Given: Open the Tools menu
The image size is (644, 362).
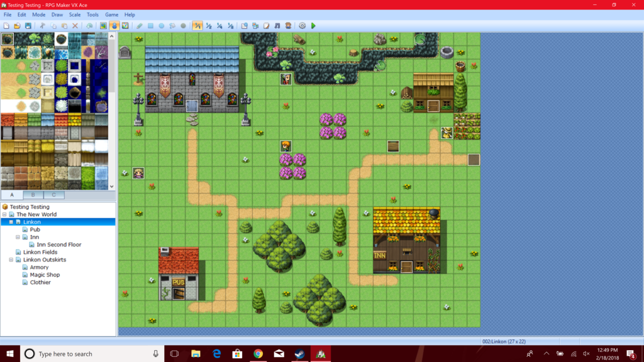Looking at the screenshot, I should (92, 14).
